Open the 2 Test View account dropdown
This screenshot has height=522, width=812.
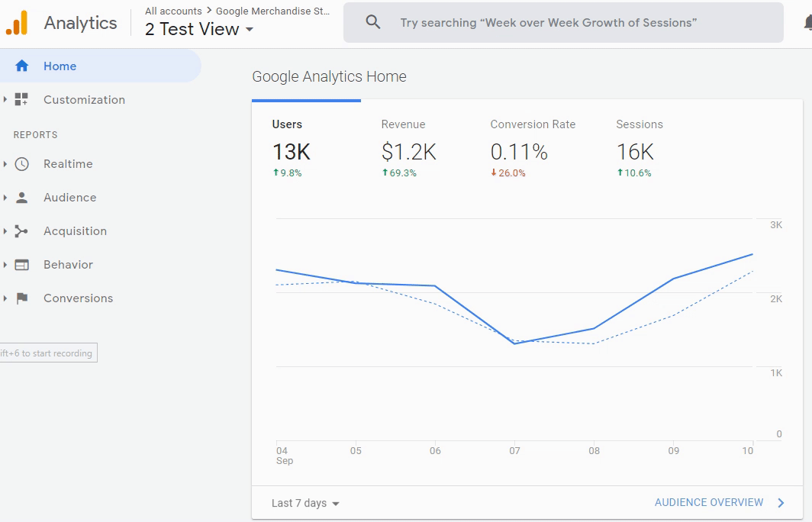[199, 30]
